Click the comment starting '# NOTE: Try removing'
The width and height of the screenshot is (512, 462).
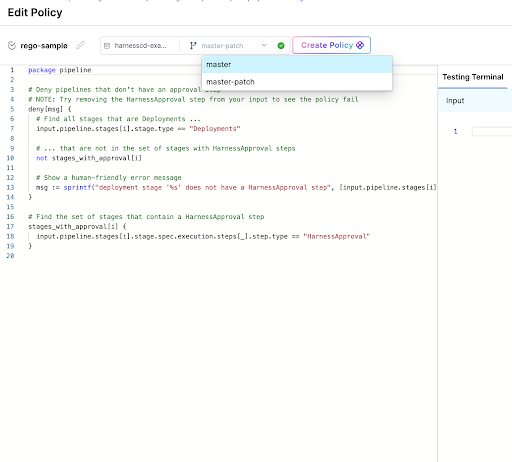pyautogui.click(x=193, y=99)
